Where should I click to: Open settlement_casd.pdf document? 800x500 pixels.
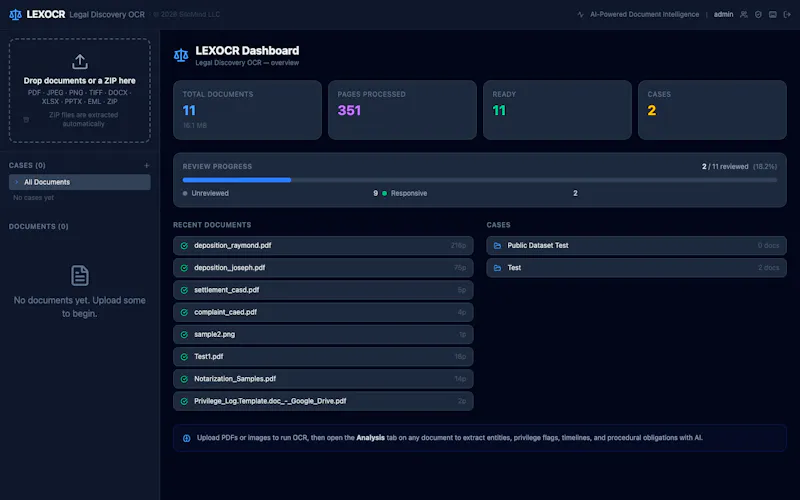coord(323,290)
